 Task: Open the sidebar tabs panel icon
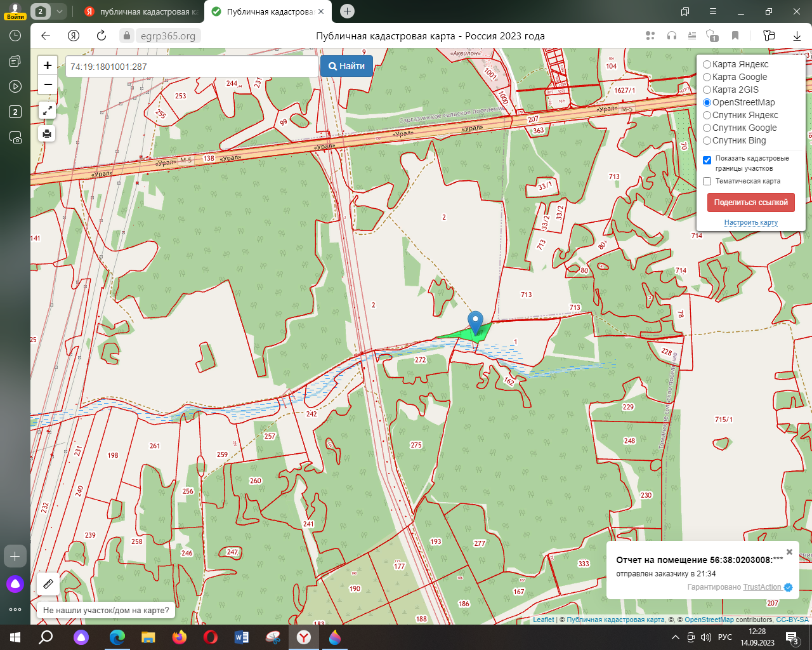15,61
